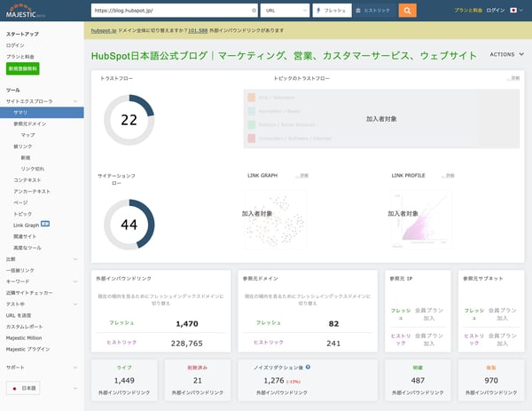Open コンテキスト in the sidebar
532x411 pixels.
point(27,180)
